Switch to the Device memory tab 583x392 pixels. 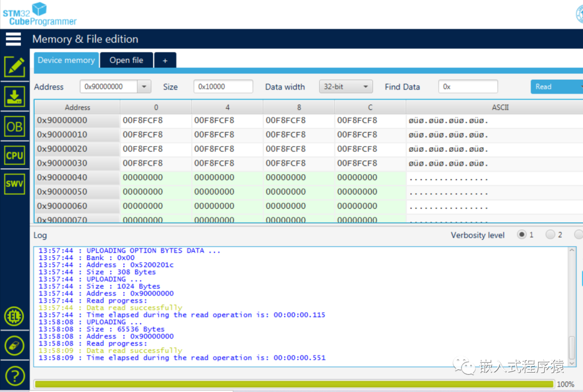click(x=66, y=60)
